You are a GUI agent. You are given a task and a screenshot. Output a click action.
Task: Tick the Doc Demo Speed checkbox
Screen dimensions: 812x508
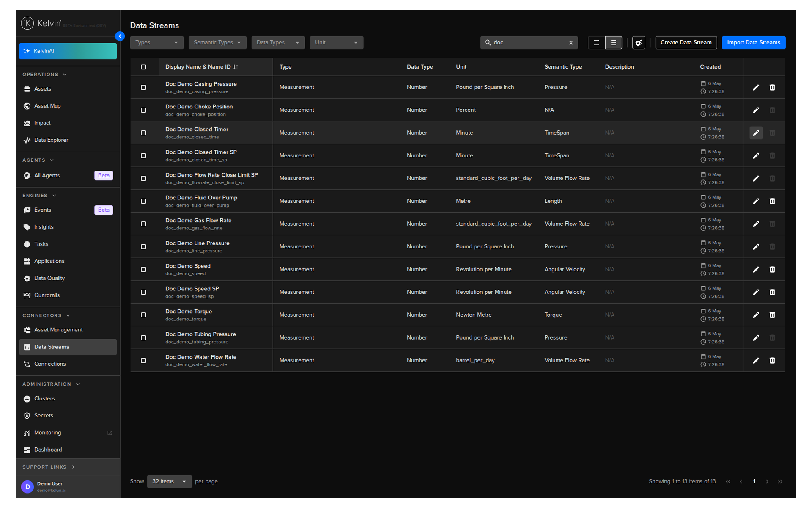[143, 270]
